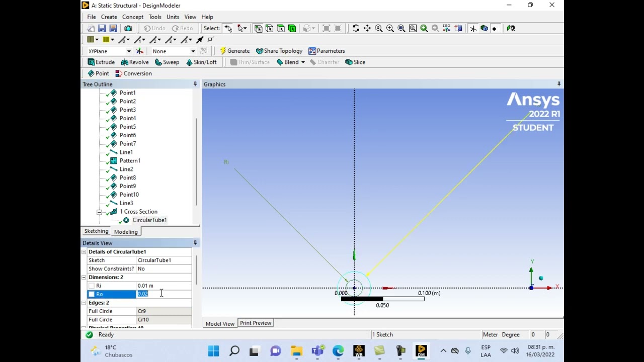Select the Box Zoom tool

(390, 29)
